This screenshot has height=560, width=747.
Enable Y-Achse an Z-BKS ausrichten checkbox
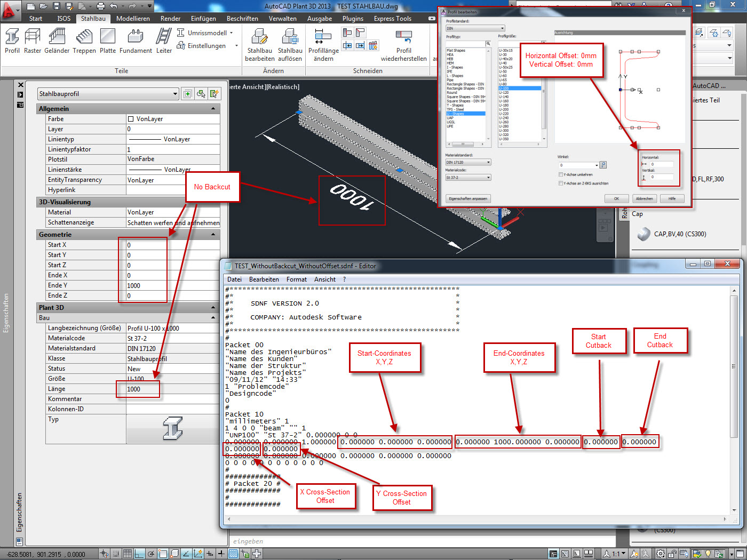(x=561, y=183)
